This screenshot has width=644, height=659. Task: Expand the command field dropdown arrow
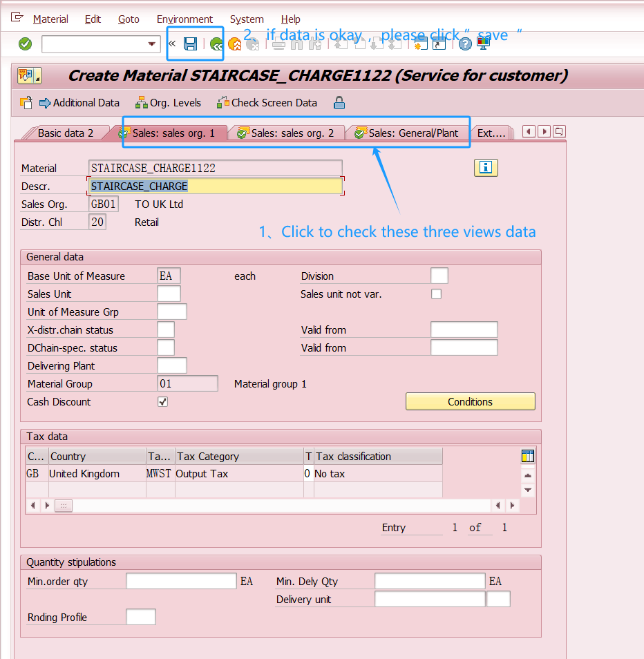(152, 44)
